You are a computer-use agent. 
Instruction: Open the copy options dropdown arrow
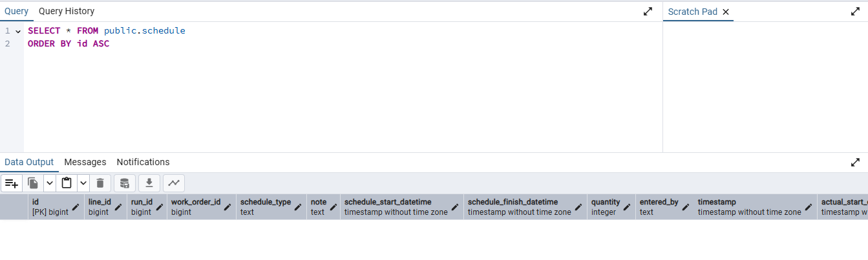(49, 183)
